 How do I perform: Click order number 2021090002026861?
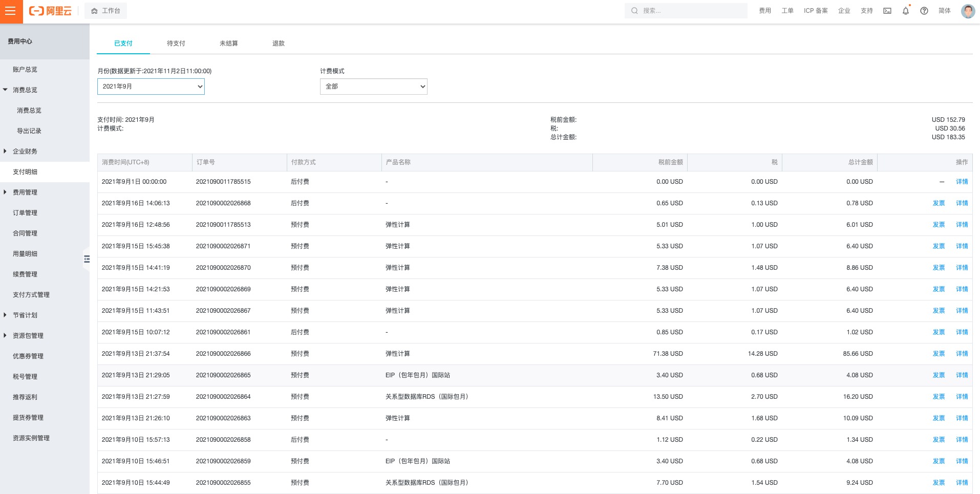(x=223, y=332)
